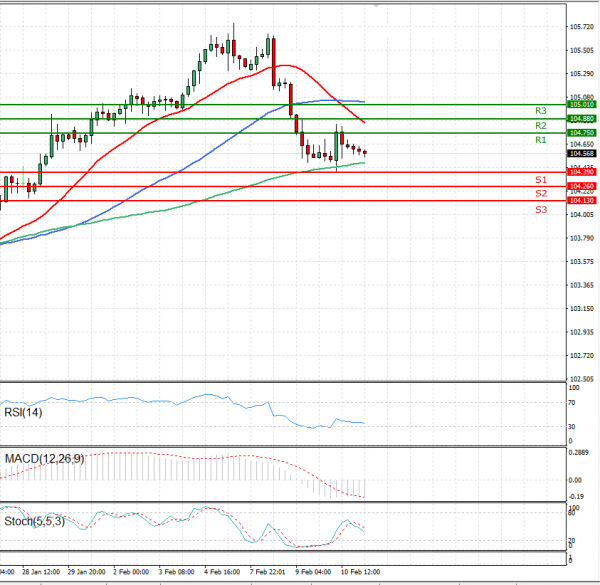This screenshot has height=585, width=600.
Task: Select the 104.880 resistance price tag
Action: [581, 119]
